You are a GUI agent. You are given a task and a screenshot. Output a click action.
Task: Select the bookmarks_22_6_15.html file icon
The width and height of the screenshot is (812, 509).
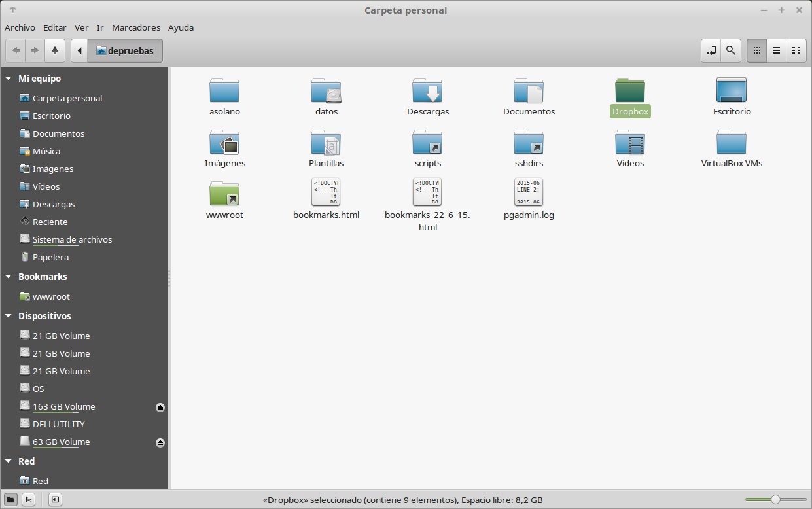click(427, 192)
